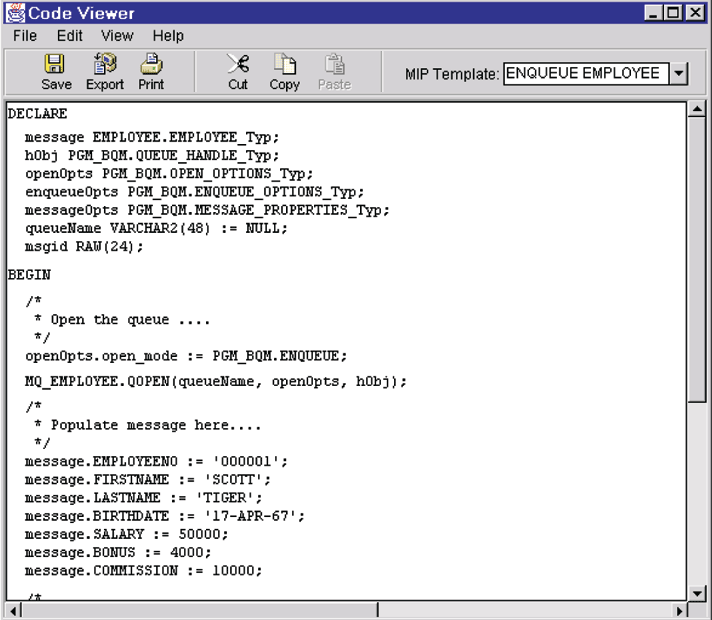Click the horizontal scrollbar thumb
Image resolution: width=712 pixels, height=620 pixels.
coord(200,609)
